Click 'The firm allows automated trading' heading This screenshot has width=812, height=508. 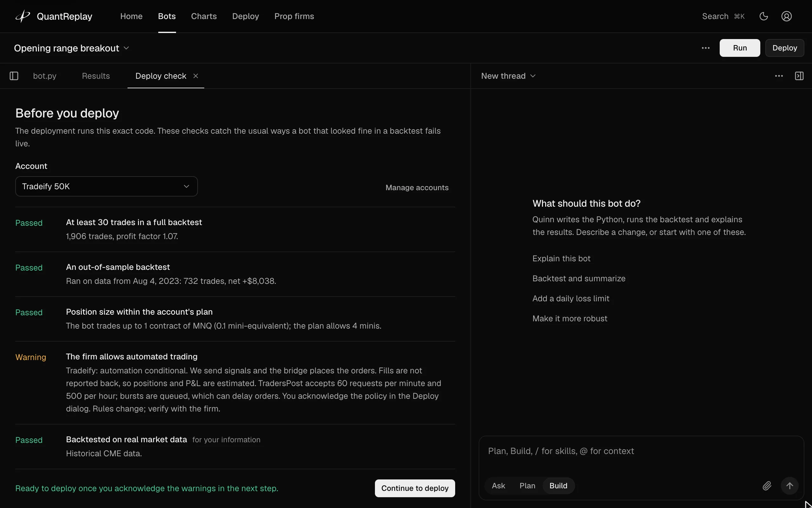(x=132, y=357)
